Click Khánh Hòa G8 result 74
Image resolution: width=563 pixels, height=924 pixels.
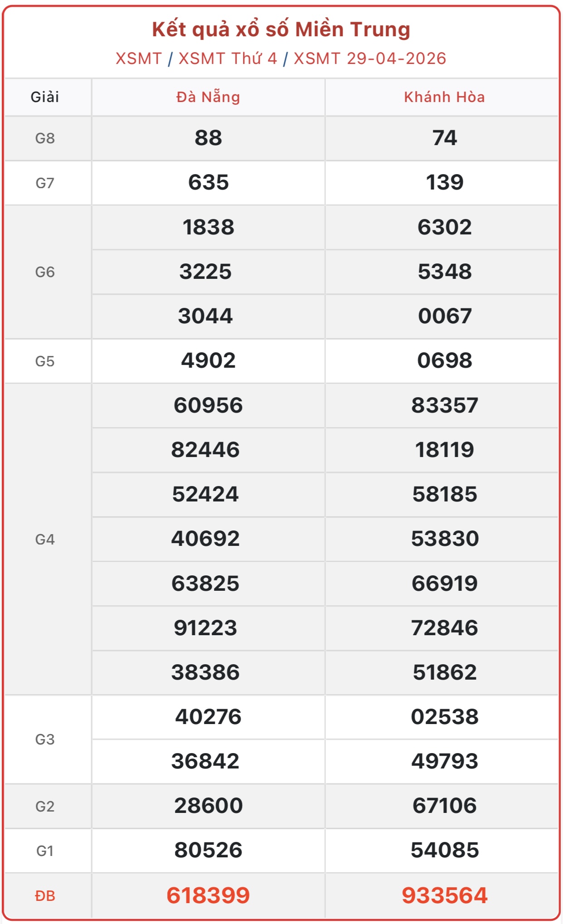coord(444,138)
